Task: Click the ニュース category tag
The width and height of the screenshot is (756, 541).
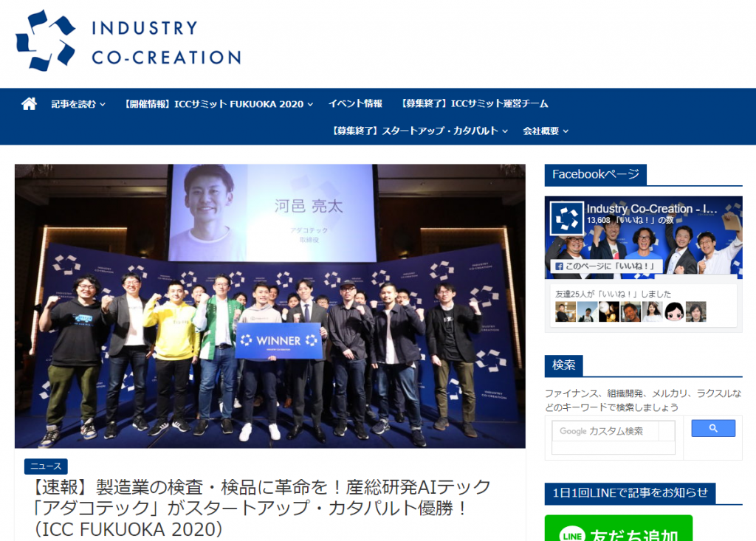Action: click(46, 466)
